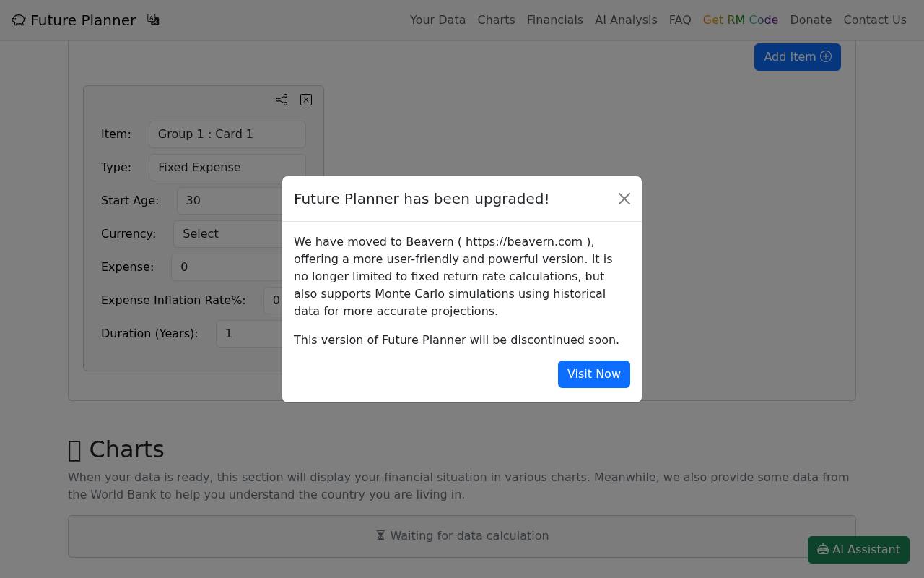Screen dimensions: 924x578
Task: Share the Group 1 : Card 1 item
Action: coord(282,100)
